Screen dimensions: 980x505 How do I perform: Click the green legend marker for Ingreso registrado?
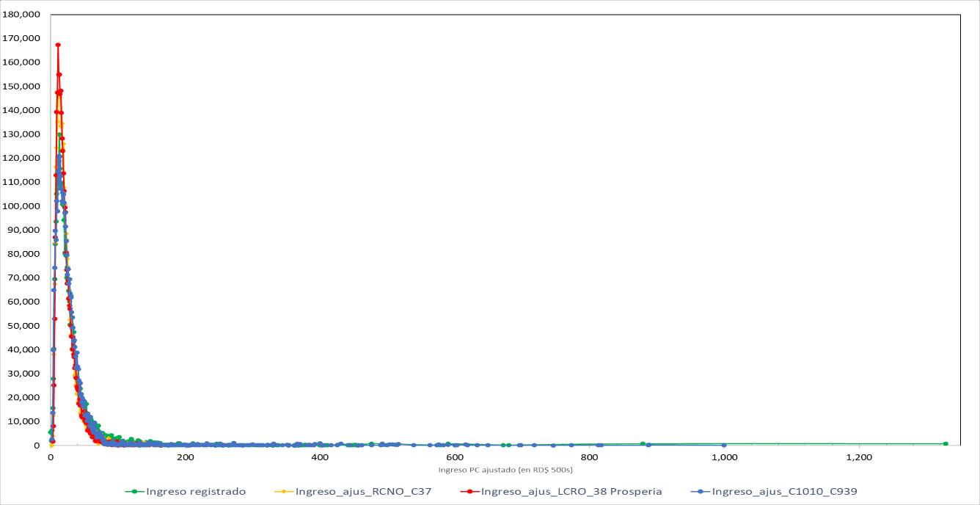135,492
